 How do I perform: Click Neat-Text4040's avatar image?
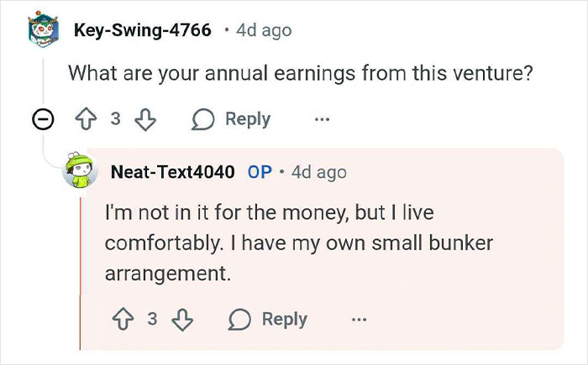click(81, 173)
